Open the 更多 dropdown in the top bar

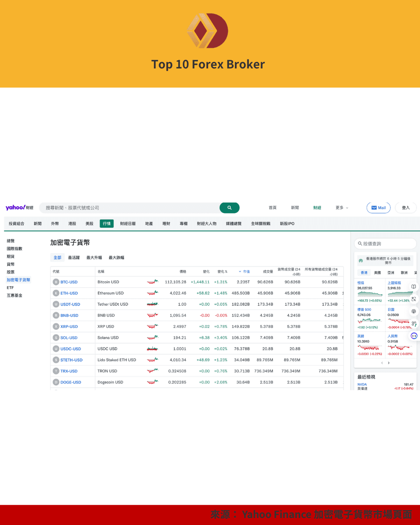pyautogui.click(x=341, y=208)
